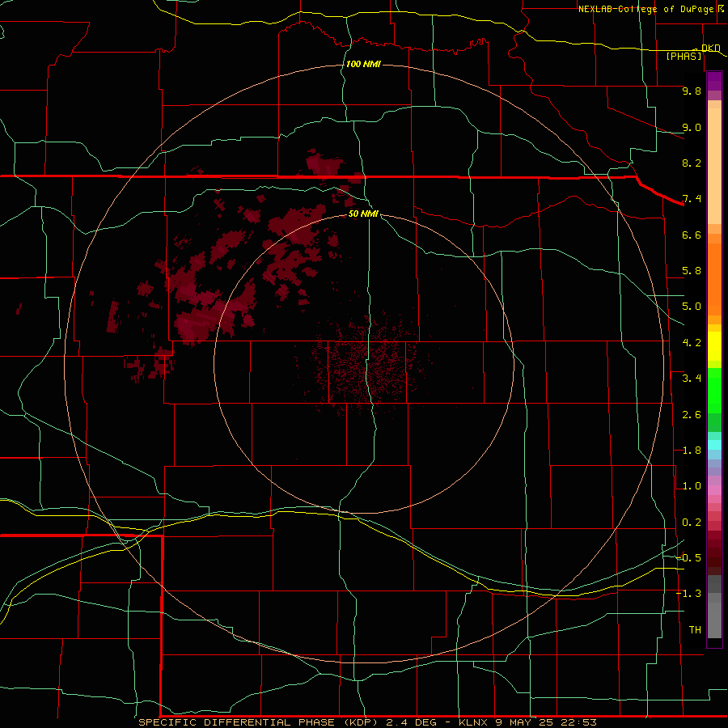Pick the yellow color bar segment
The image size is (728, 728).
click(714, 346)
